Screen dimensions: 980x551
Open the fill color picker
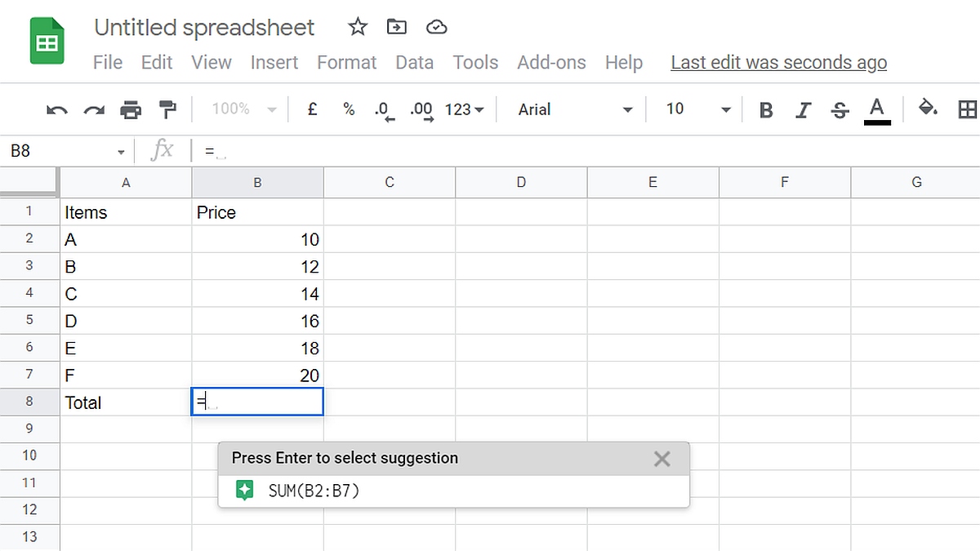pyautogui.click(x=928, y=109)
